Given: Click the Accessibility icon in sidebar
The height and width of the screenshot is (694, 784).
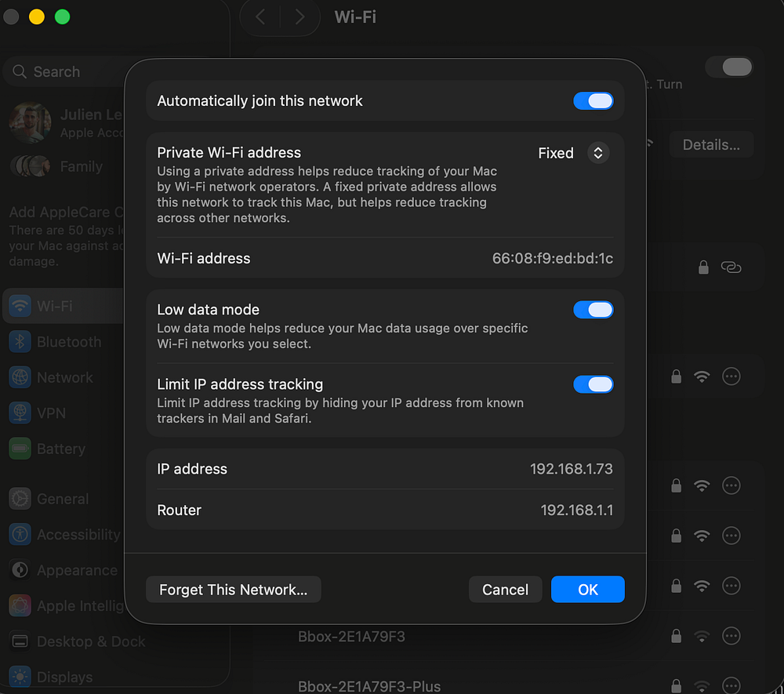Looking at the screenshot, I should (x=20, y=535).
